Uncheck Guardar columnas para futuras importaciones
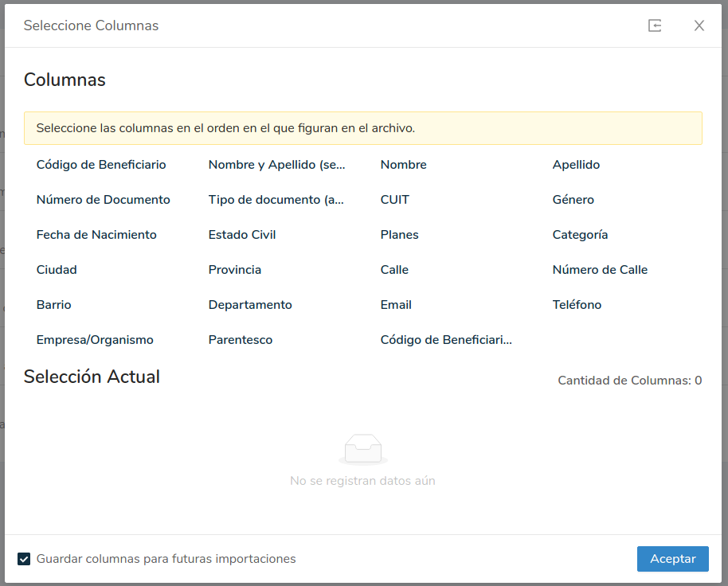 click(x=24, y=559)
